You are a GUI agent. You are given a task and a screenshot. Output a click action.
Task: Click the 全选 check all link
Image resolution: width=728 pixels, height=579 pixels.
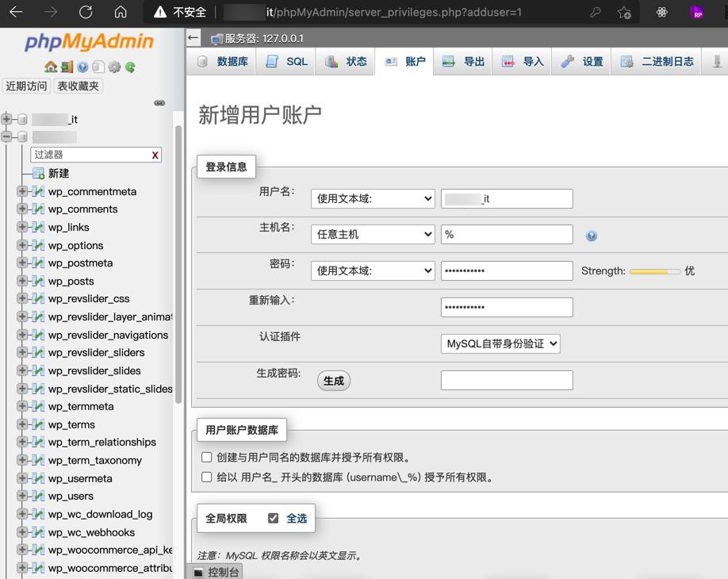click(297, 518)
